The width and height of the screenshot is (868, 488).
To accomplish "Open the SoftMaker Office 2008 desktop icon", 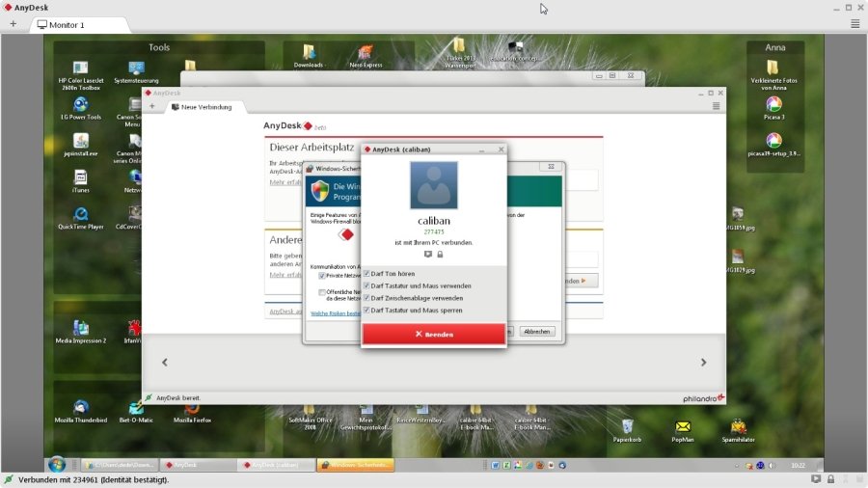I will 310,418.
